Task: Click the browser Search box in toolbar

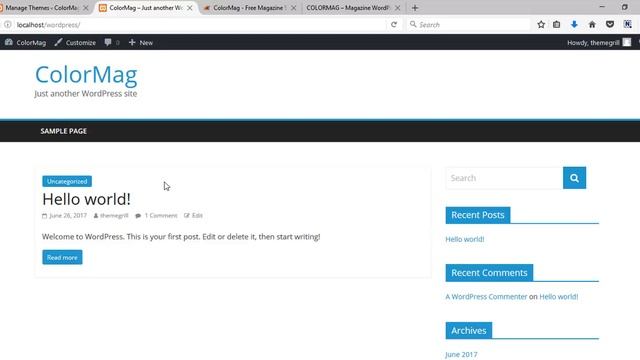Action: tap(469, 24)
